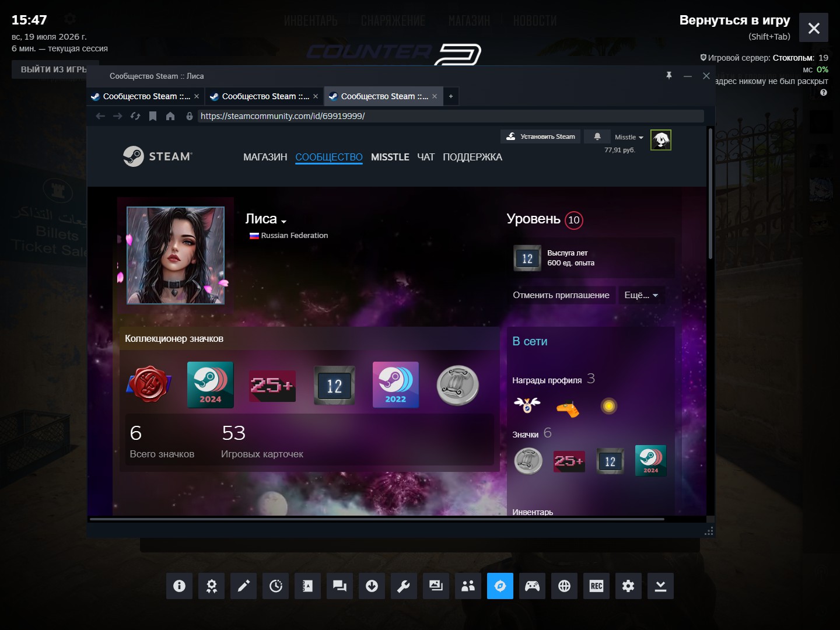Screen dimensions: 840x630
Task: Close the overlay via Вернуться в игру X
Action: pyautogui.click(x=814, y=28)
